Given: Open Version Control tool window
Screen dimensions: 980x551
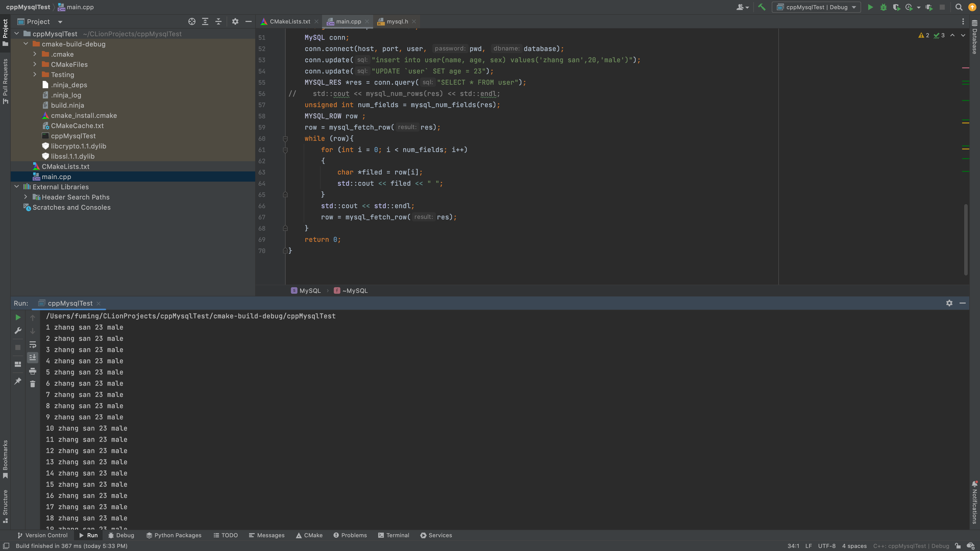Looking at the screenshot, I should tap(43, 535).
